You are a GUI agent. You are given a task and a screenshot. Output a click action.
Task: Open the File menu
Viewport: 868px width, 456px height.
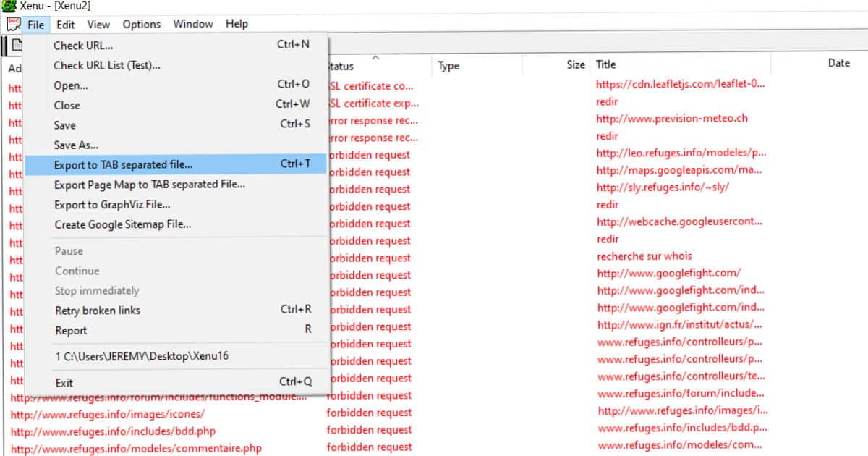(x=36, y=24)
